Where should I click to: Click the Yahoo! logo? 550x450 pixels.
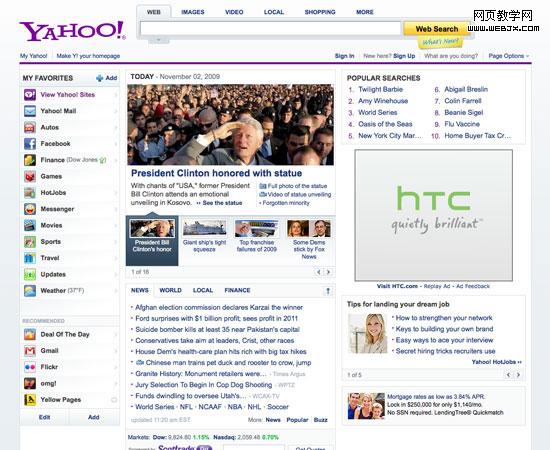pyautogui.click(x=72, y=32)
